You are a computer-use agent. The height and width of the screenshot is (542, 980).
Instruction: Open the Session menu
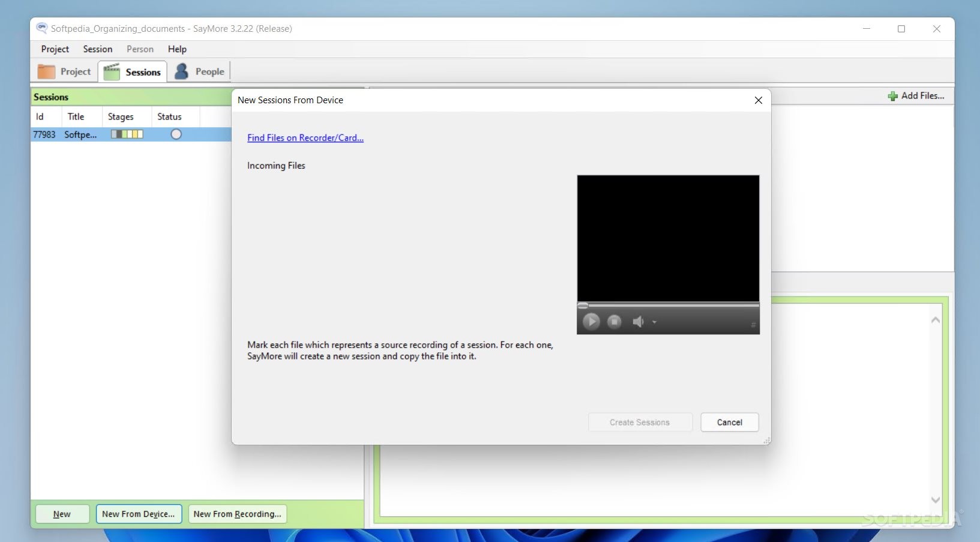pos(98,49)
